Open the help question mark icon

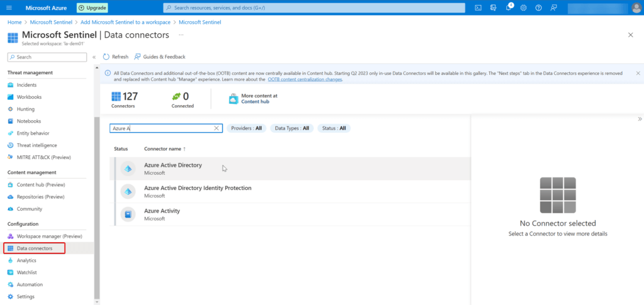538,8
